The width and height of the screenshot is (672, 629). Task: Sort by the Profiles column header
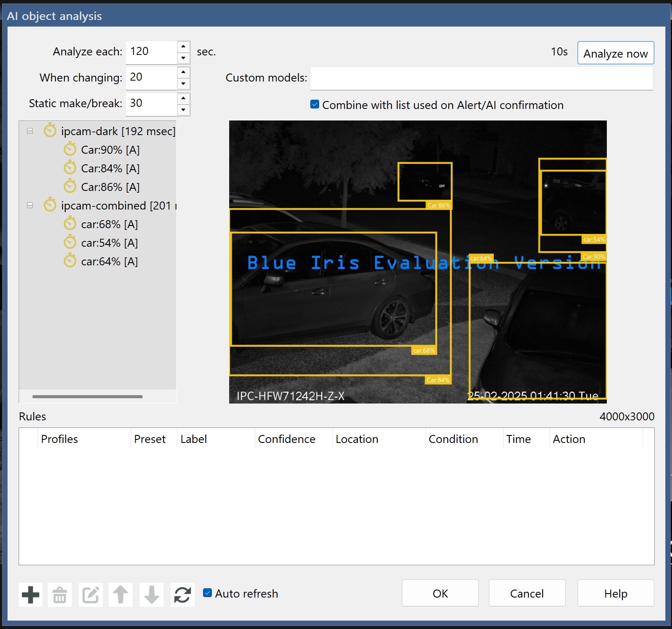(x=84, y=439)
